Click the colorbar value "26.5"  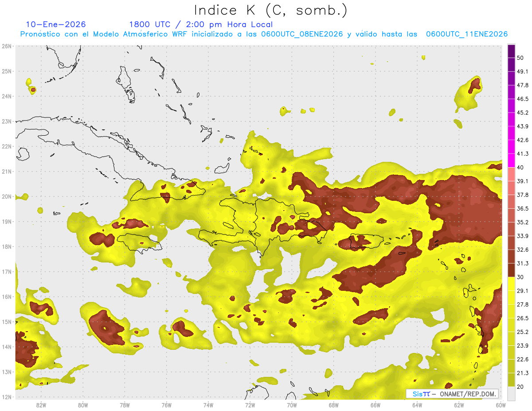point(522,318)
